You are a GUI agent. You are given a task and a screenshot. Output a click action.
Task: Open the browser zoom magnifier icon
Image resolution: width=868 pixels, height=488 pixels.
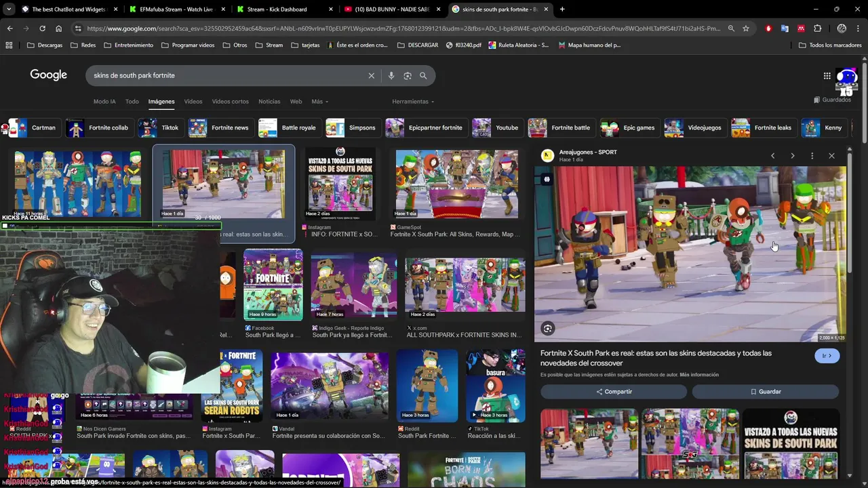(731, 28)
